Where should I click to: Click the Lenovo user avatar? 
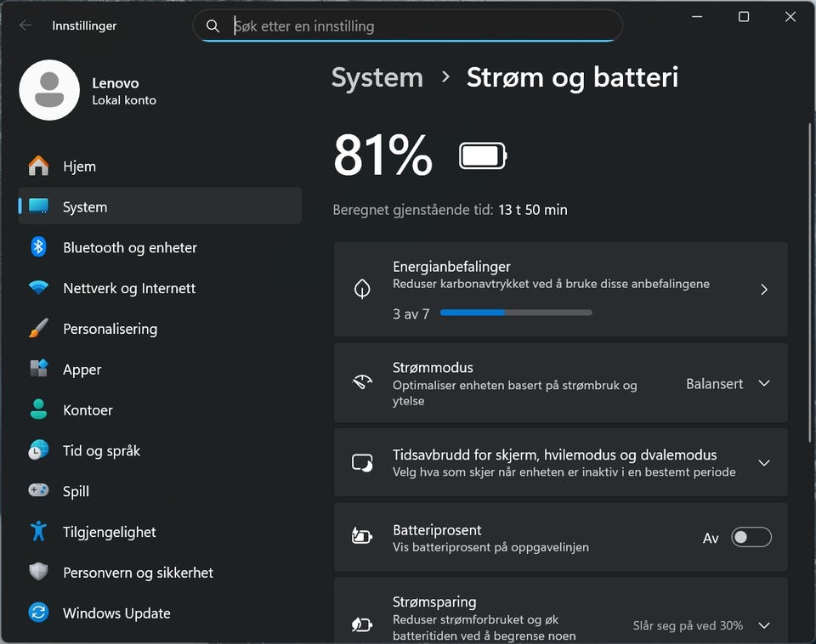point(49,90)
